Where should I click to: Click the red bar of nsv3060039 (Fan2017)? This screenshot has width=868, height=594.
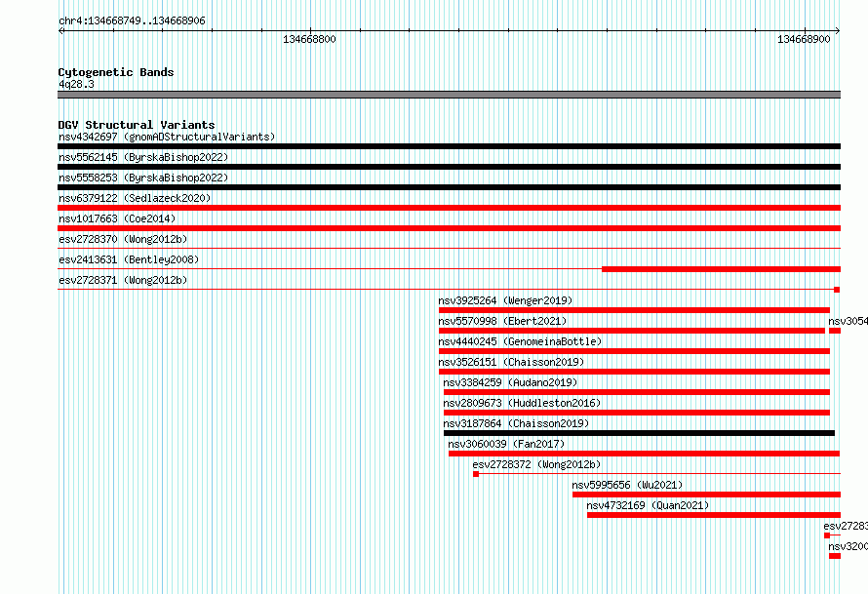[x=645, y=454]
